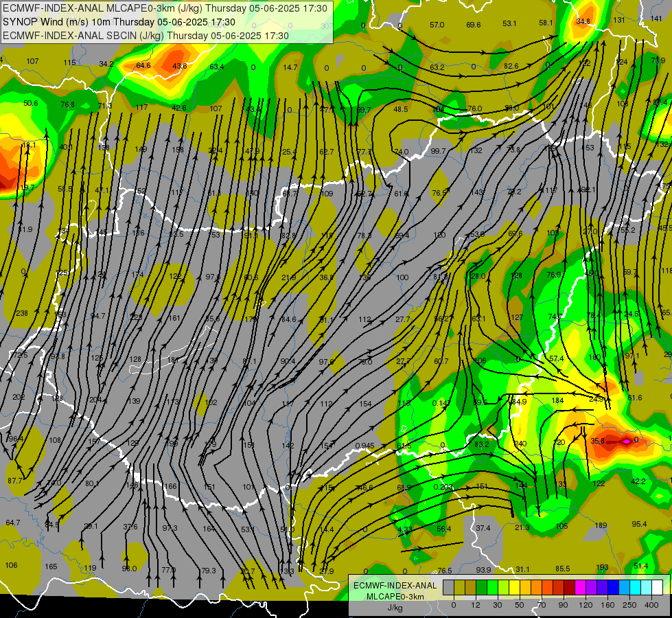The width and height of the screenshot is (672, 618).
Task: Click the map value '0.147'
Action: (x=441, y=402)
